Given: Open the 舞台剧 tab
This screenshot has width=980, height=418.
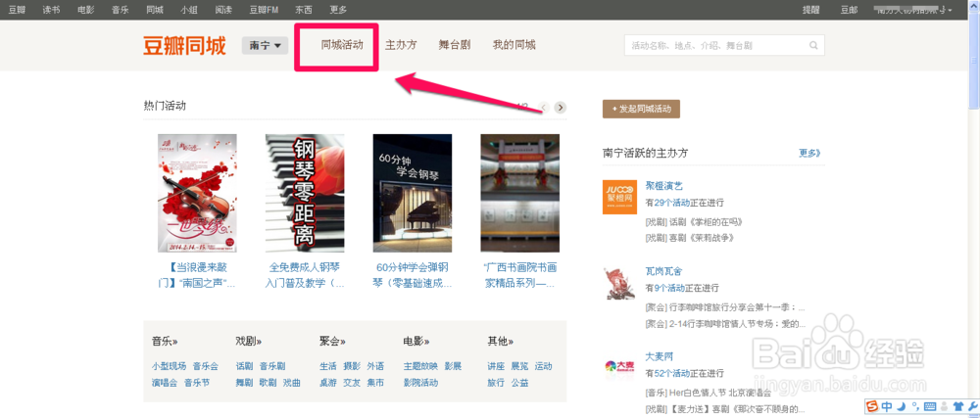Looking at the screenshot, I should [455, 45].
